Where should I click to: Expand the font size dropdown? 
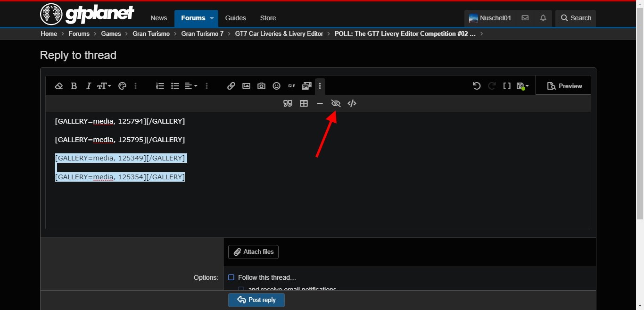coord(104,86)
